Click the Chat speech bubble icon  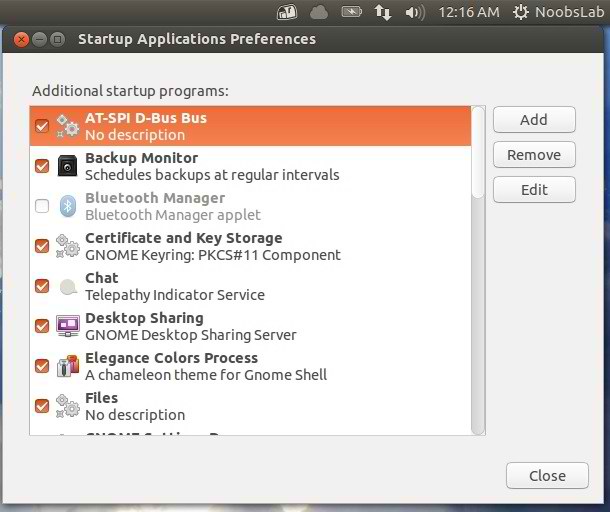[68, 287]
